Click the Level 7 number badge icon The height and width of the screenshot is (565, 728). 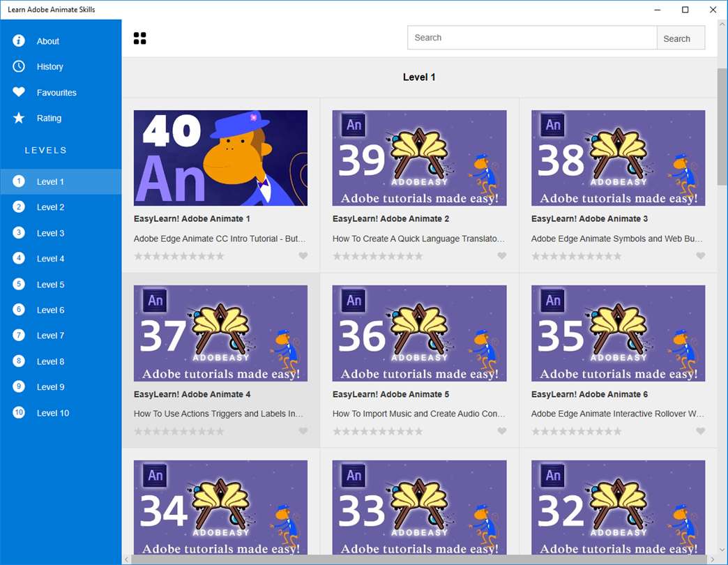tap(19, 336)
